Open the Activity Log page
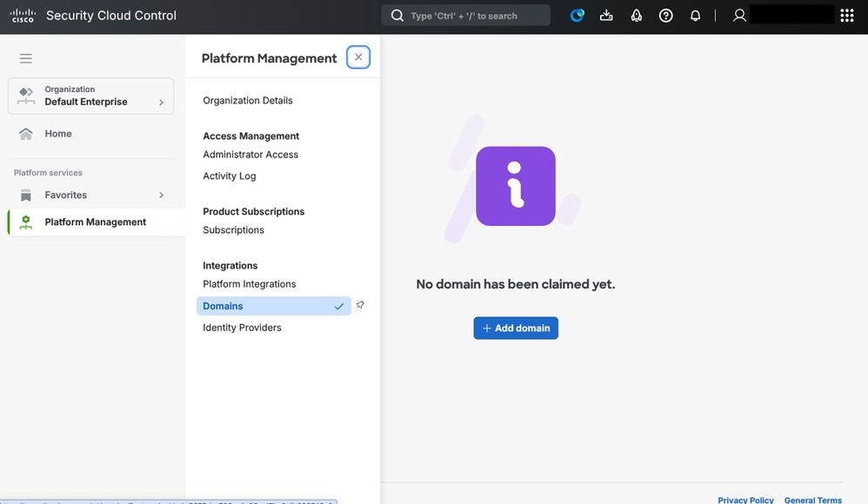The width and height of the screenshot is (868, 504). click(229, 175)
